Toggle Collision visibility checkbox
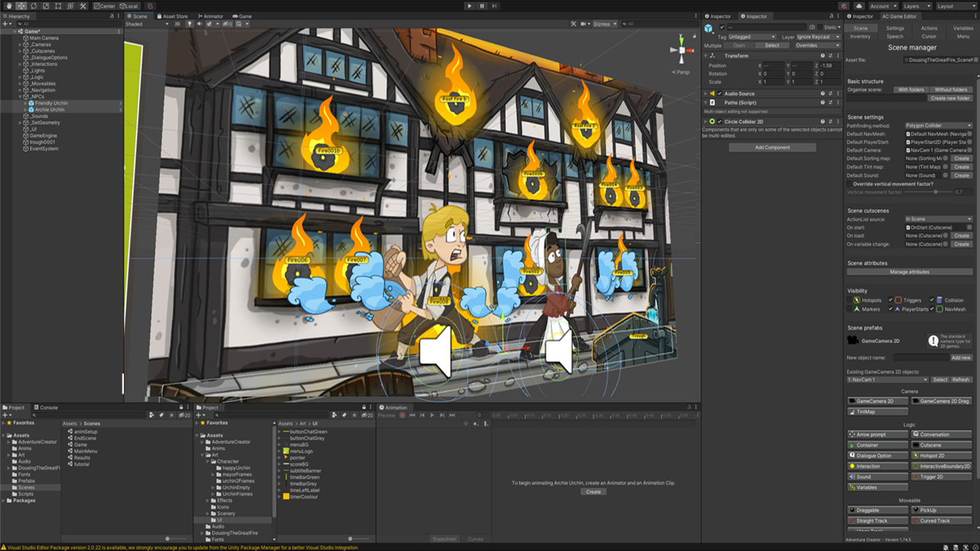980x551 pixels. coord(932,300)
